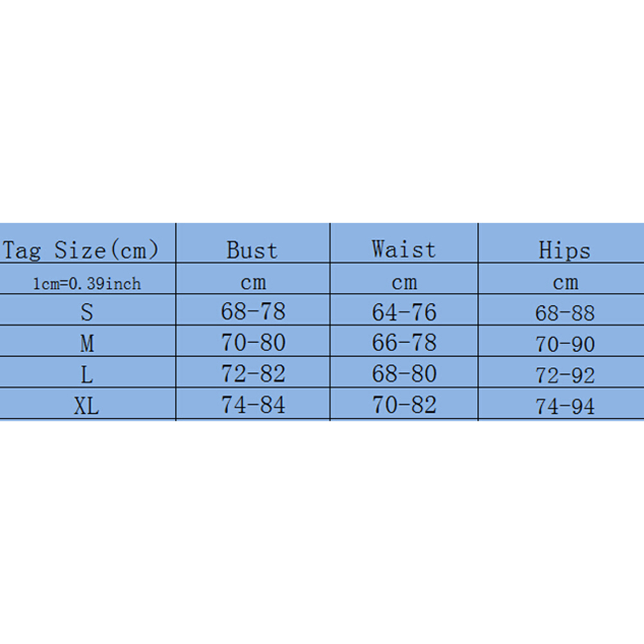
Task: Select the XL bust value 74-84
Action: click(x=253, y=405)
